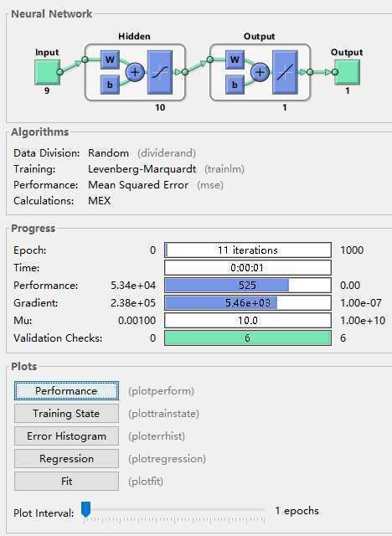
Task: Select the hidden layer W weight block
Action: [x=110, y=59]
